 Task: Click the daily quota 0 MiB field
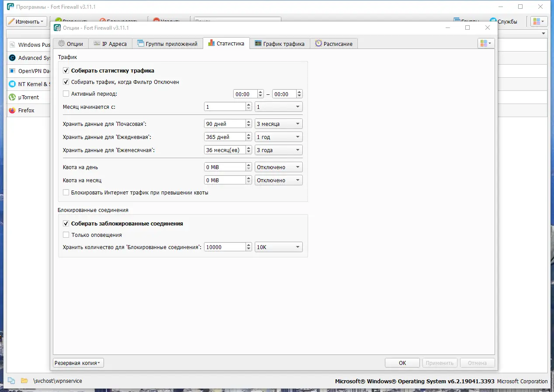coord(225,167)
